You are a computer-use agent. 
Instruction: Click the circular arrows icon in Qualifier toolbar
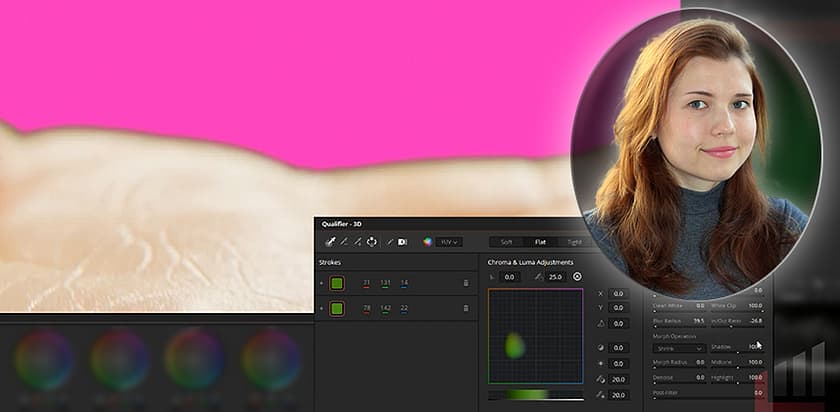click(x=372, y=242)
